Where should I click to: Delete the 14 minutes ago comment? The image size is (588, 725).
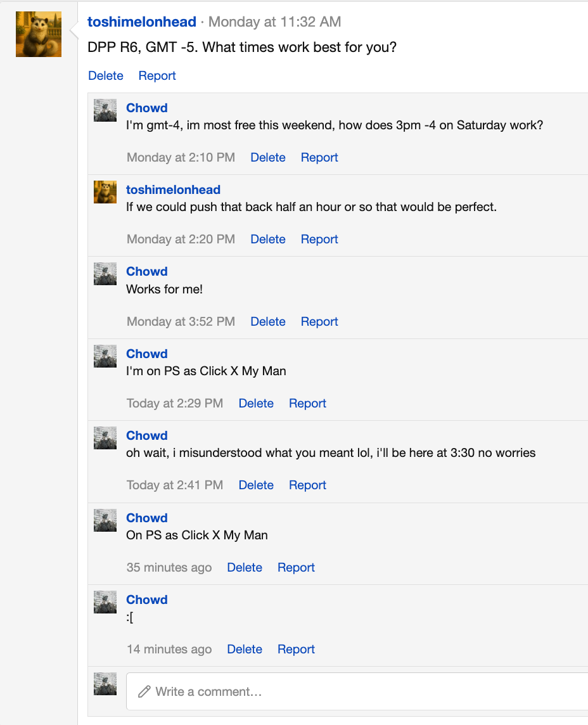coord(245,649)
